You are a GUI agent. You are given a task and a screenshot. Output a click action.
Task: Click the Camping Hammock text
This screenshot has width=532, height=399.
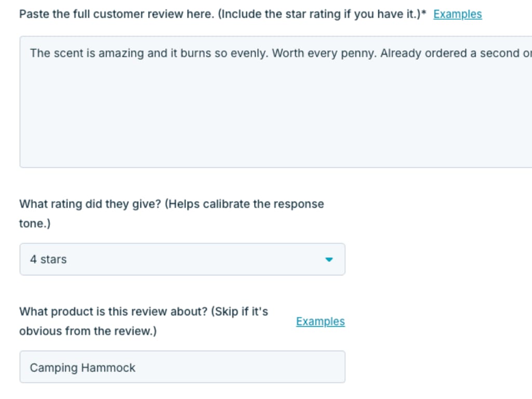coord(82,367)
